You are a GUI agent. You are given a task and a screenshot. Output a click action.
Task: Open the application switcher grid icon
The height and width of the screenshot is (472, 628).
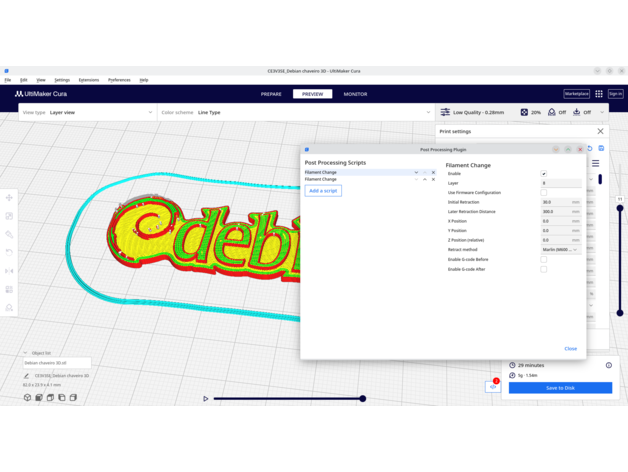pyautogui.click(x=599, y=94)
